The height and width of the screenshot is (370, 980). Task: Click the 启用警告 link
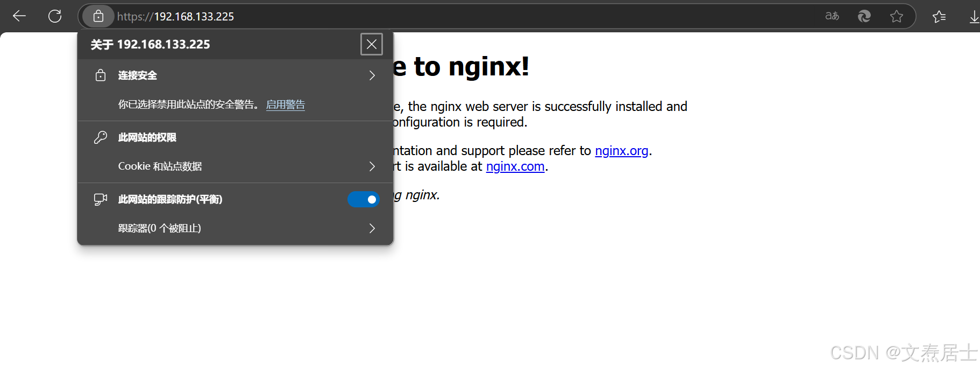pos(286,104)
